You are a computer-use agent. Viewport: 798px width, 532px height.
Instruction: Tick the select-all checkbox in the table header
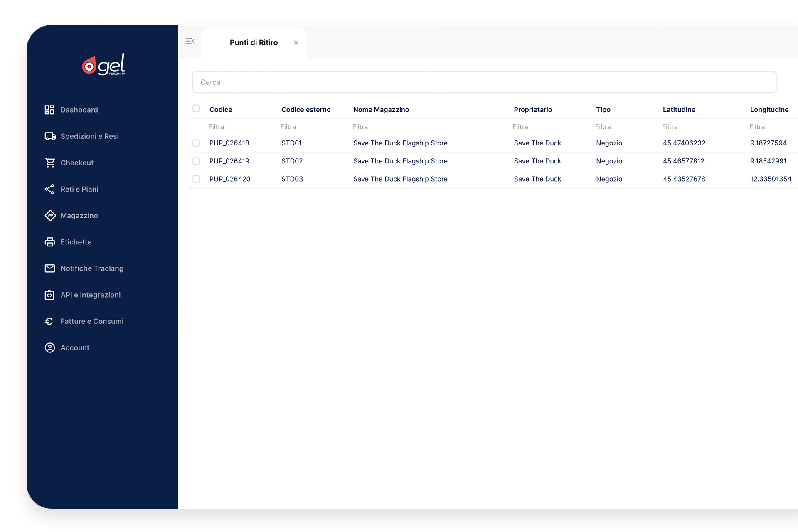(x=196, y=108)
